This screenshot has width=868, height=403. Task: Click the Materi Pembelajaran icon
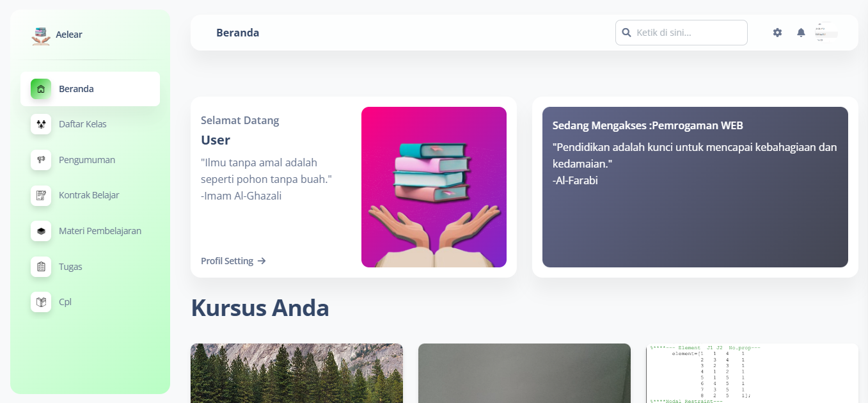pyautogui.click(x=41, y=231)
